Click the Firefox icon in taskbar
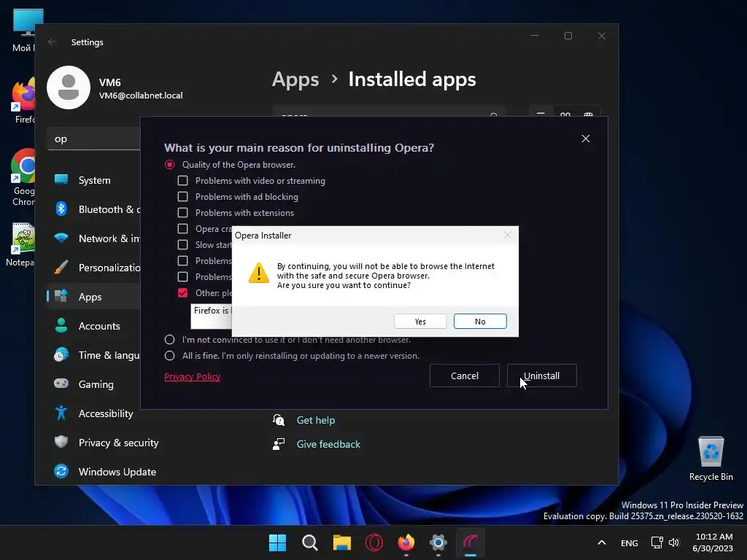747x560 pixels. pos(406,542)
